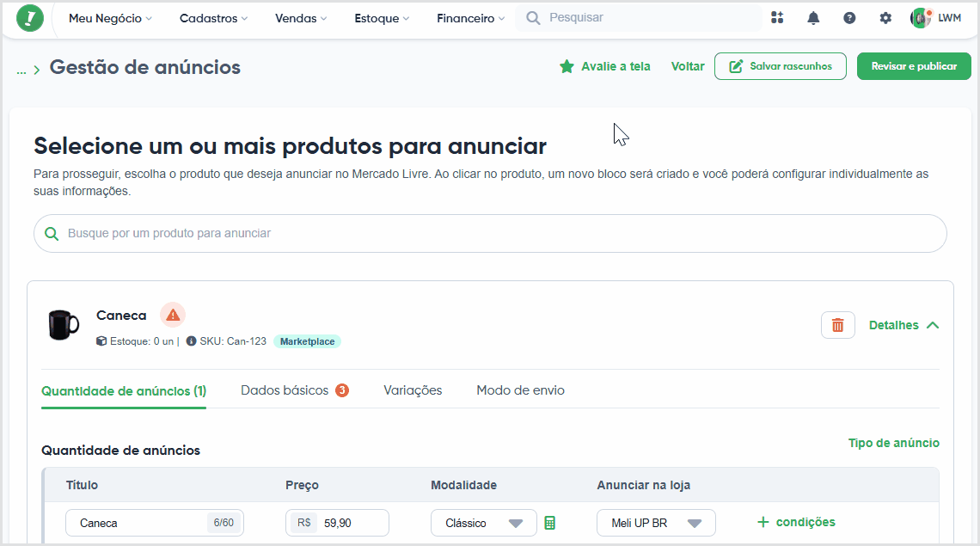The height and width of the screenshot is (546, 980).
Task: Open the Modalidade Clássico dropdown
Action: (x=484, y=523)
